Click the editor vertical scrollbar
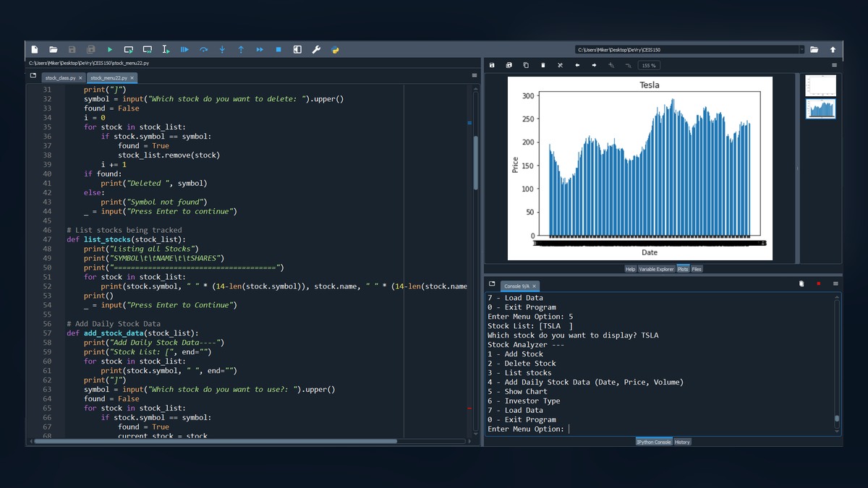The height and width of the screenshot is (488, 868). [475, 163]
